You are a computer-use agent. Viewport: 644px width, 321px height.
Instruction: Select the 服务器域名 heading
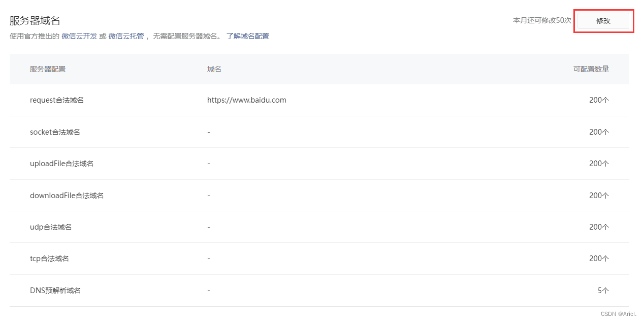pos(35,20)
